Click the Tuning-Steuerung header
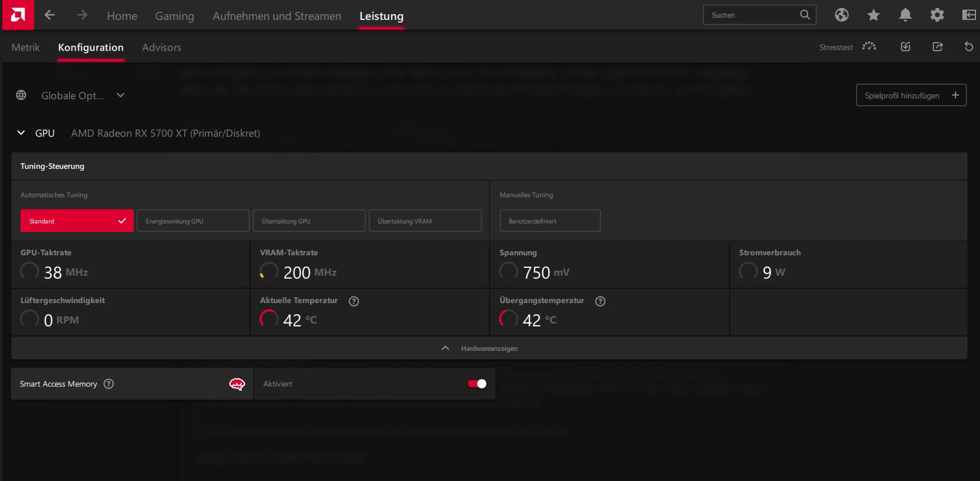Viewport: 980px width, 481px height. click(x=52, y=166)
